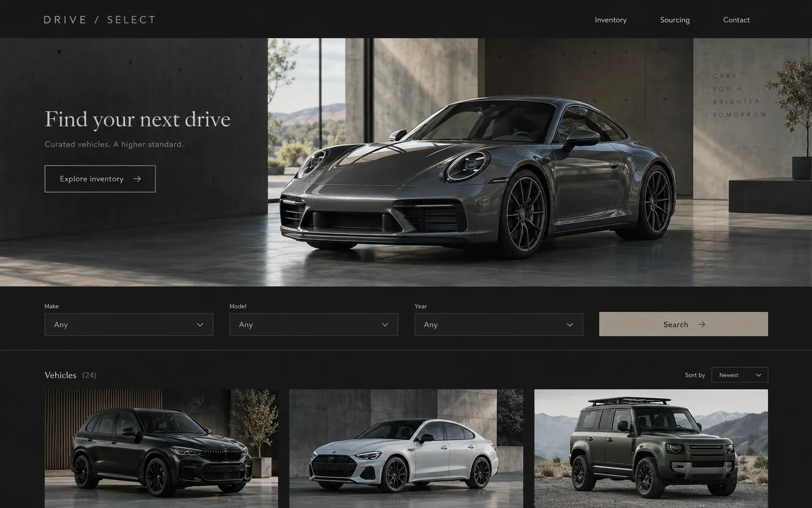Click the arrow icon in Explore inventory
The image size is (812, 508).
tap(137, 179)
